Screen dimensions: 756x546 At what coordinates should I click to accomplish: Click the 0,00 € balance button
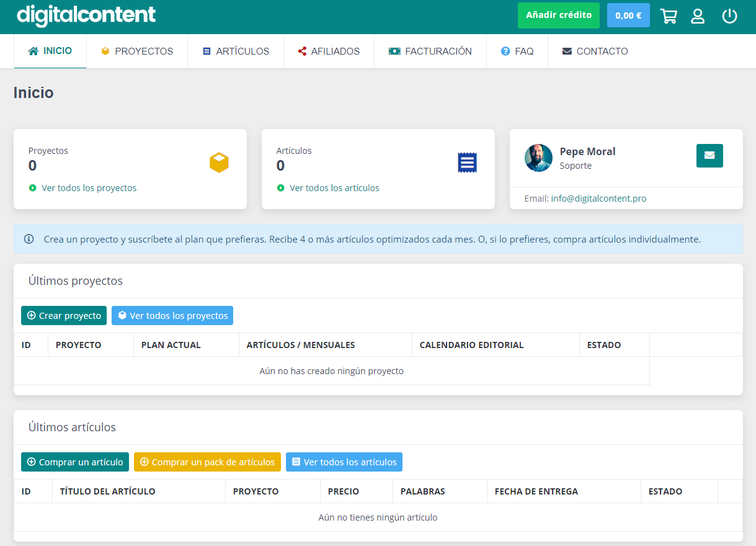(x=628, y=16)
